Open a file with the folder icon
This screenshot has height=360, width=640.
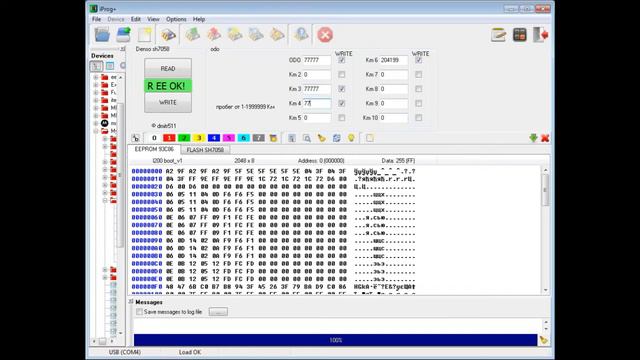pos(102,35)
